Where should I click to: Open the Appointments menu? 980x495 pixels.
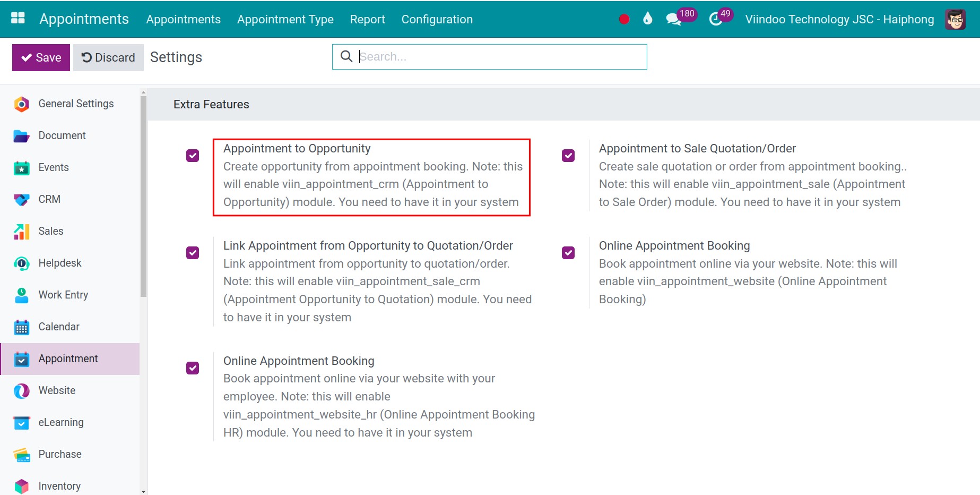click(x=183, y=19)
